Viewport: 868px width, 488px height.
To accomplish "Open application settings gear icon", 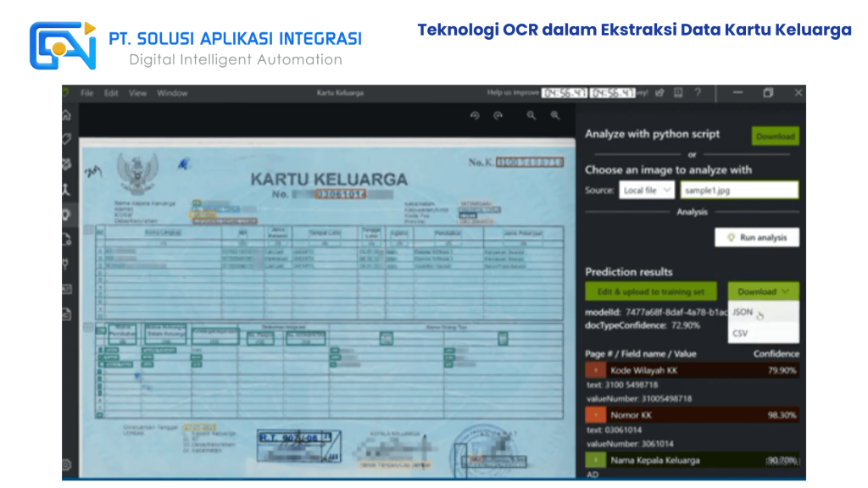I will [67, 464].
